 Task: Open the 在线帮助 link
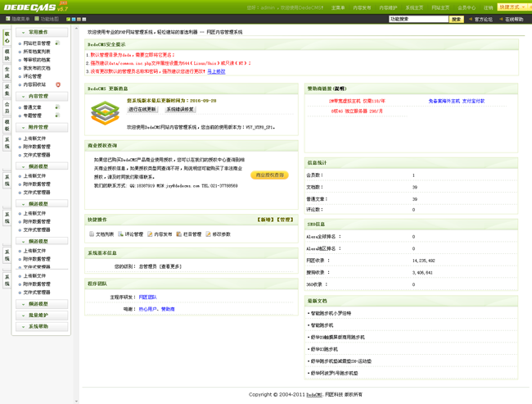(x=514, y=20)
